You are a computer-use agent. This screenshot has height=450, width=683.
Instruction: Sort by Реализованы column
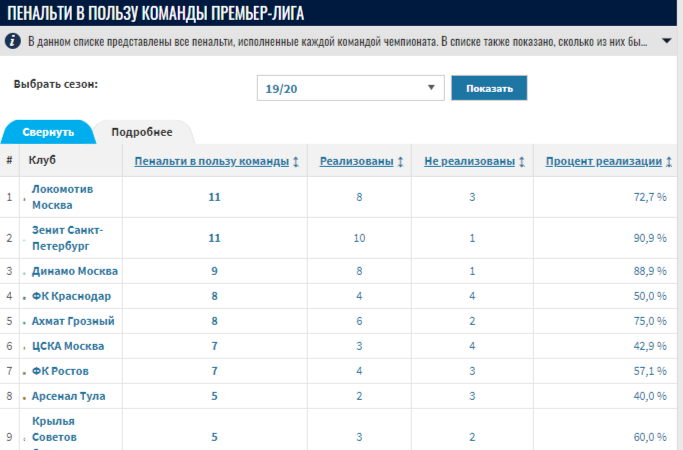click(x=357, y=161)
